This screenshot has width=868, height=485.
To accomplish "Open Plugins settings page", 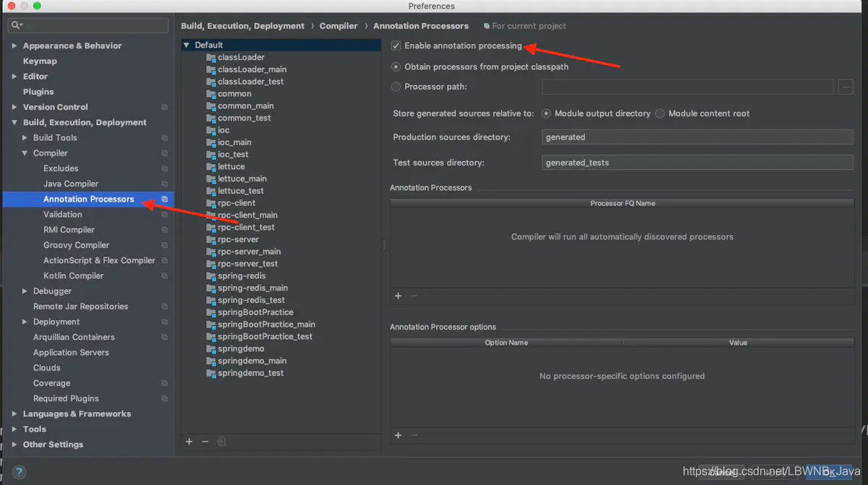I will tap(38, 92).
